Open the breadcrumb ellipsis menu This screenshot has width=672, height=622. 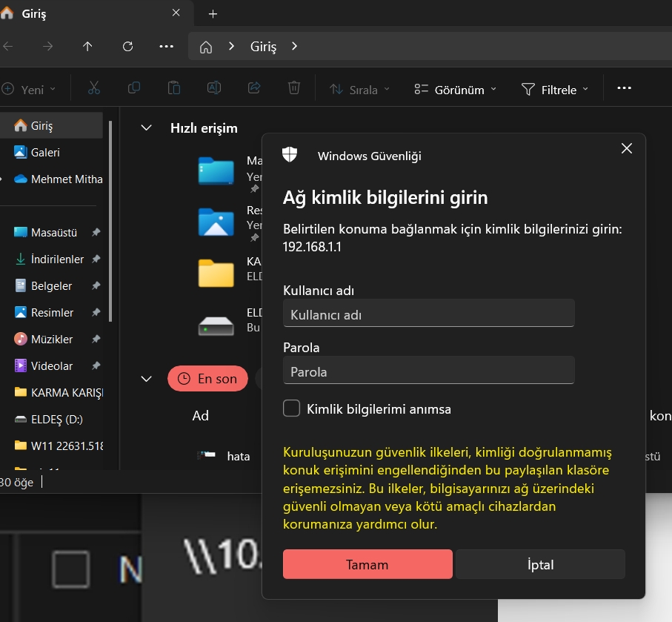click(166, 46)
